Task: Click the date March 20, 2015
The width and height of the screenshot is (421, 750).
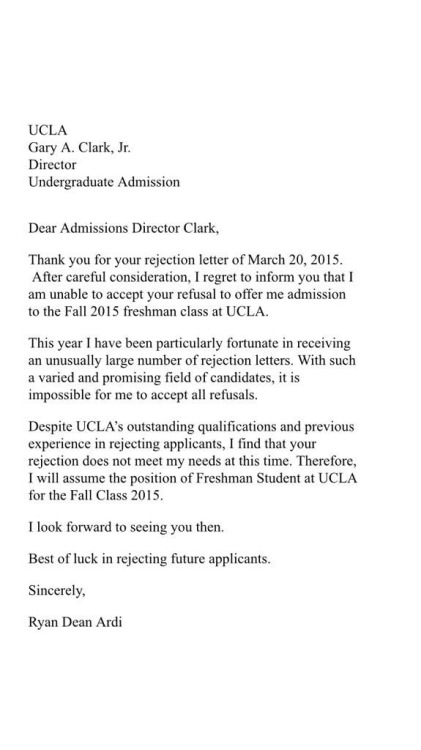Action: point(295,260)
